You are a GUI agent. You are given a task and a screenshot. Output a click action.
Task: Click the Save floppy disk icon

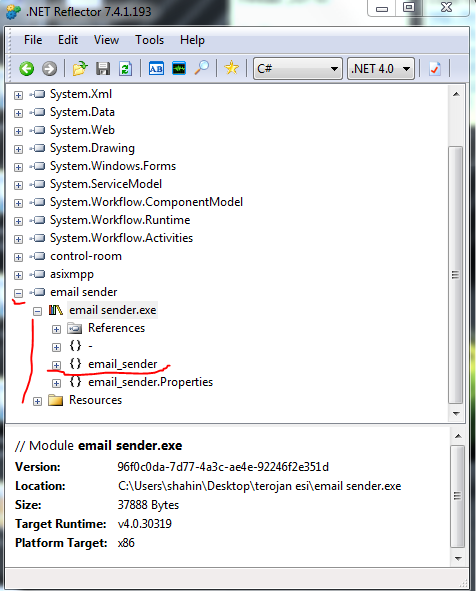pos(103,69)
